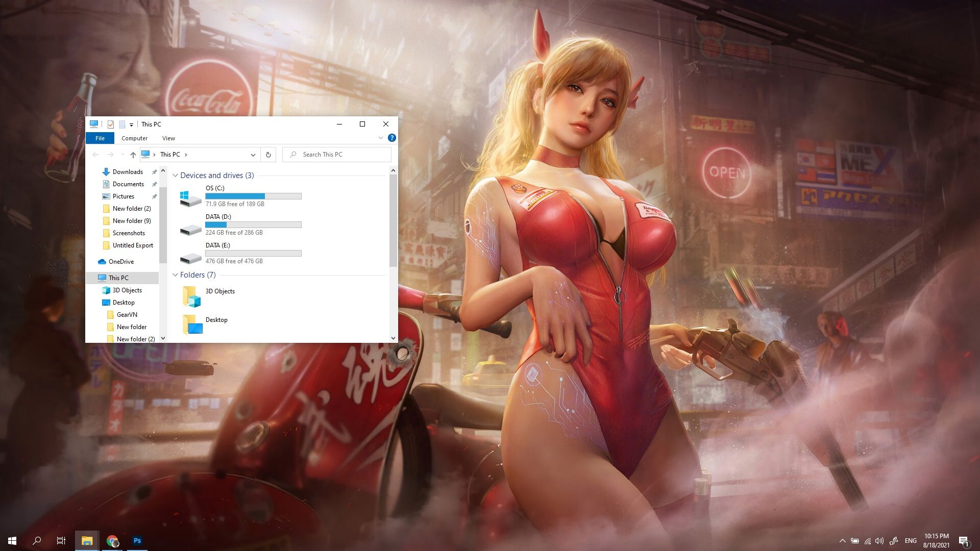Screen dimensions: 980x551
Task: Click the Search This PC field
Action: [x=337, y=154]
